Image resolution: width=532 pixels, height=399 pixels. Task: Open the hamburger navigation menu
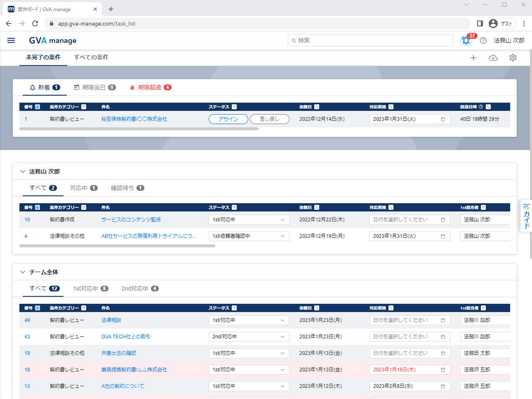pyautogui.click(x=11, y=40)
